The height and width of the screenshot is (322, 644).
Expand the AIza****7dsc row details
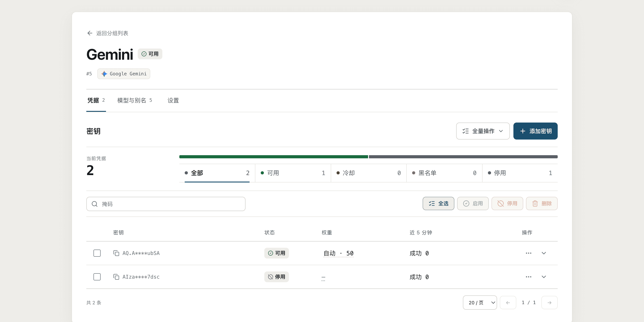click(544, 277)
